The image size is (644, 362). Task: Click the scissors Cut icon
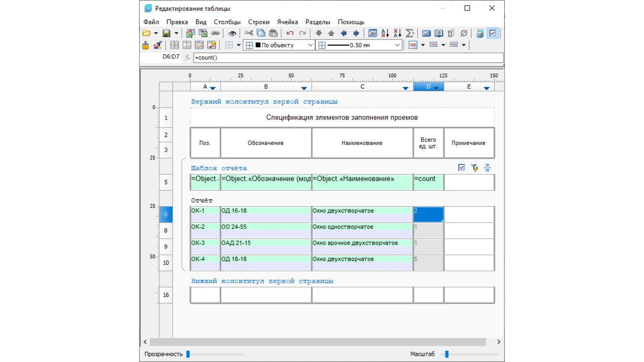tap(249, 33)
